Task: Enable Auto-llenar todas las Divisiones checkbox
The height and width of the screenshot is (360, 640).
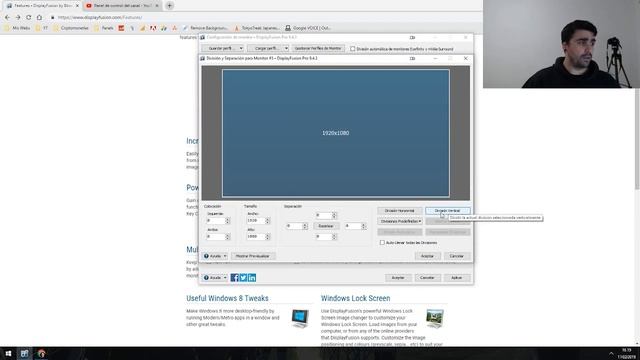Action: tap(382, 242)
